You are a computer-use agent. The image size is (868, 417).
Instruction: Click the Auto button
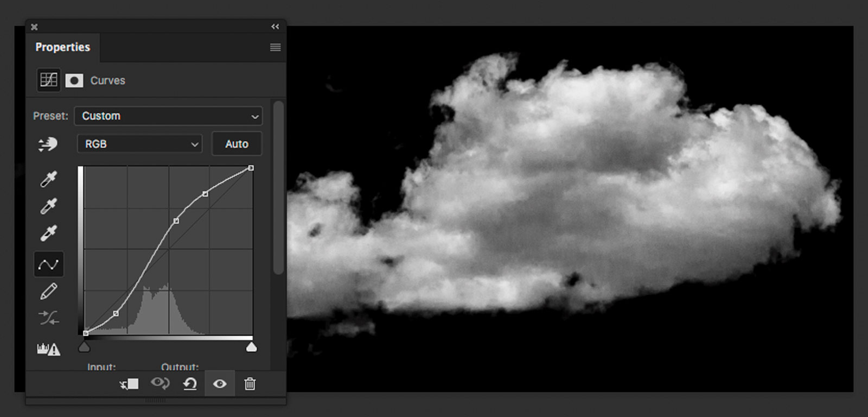point(237,144)
